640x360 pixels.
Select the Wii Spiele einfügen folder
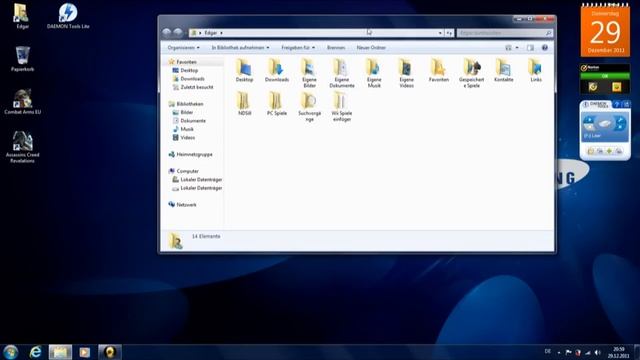point(342,107)
